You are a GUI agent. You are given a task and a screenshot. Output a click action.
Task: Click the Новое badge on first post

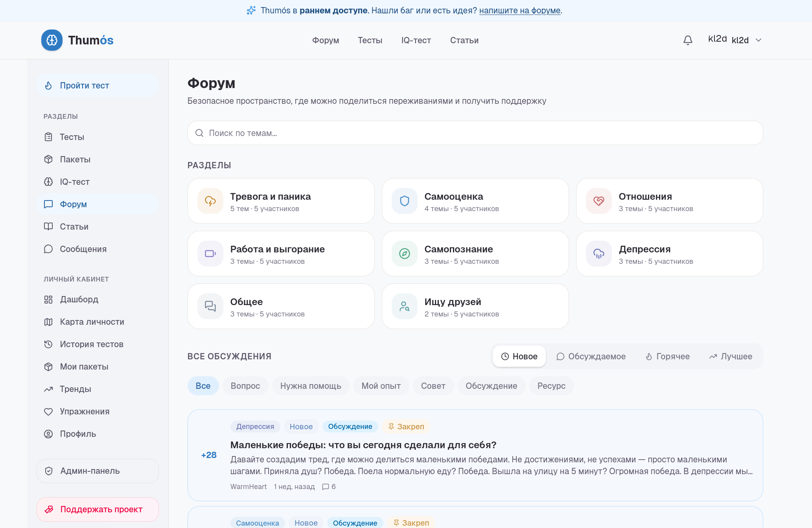tap(301, 427)
